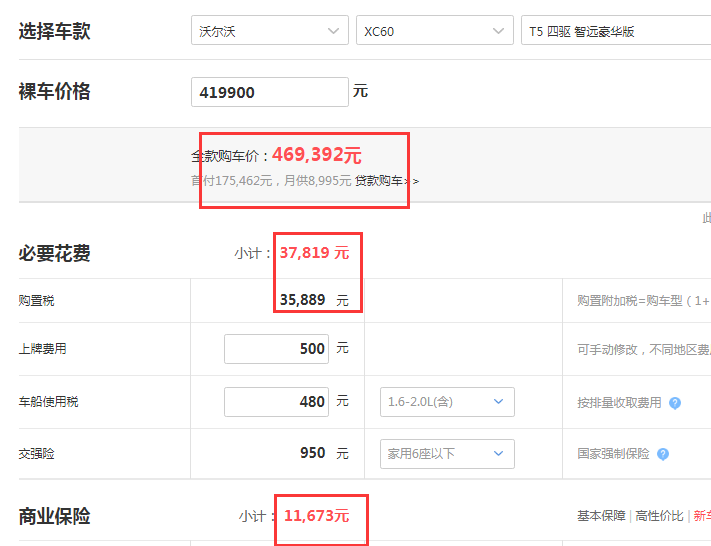Viewport: 711px width, 546px height.
Task: Click the 上牌费用 row label
Action: [43, 349]
